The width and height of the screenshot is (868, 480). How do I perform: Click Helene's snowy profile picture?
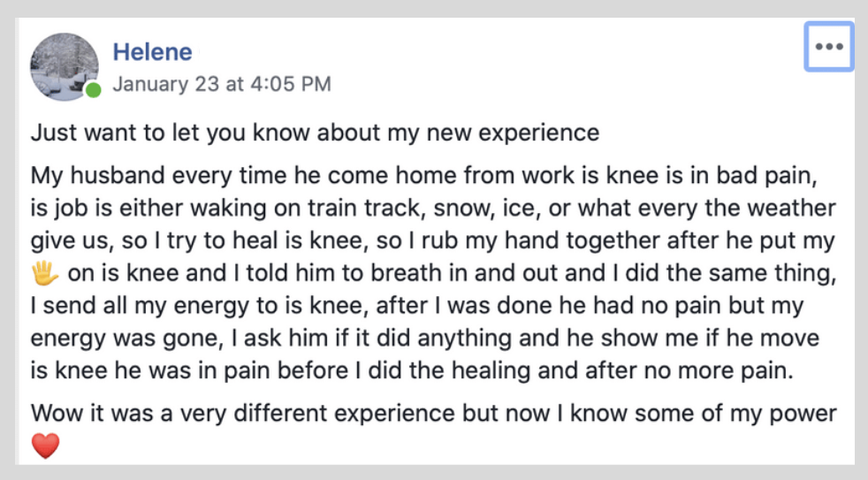(65, 66)
